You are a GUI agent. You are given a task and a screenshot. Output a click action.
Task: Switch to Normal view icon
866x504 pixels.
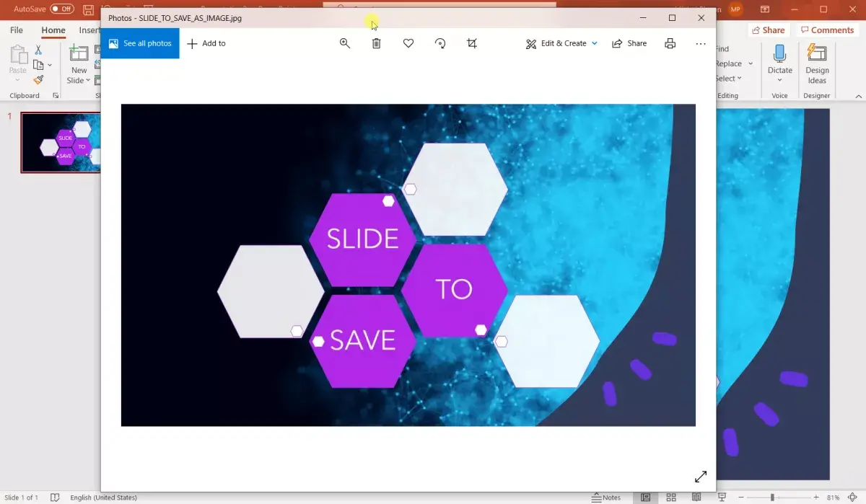[x=646, y=498]
